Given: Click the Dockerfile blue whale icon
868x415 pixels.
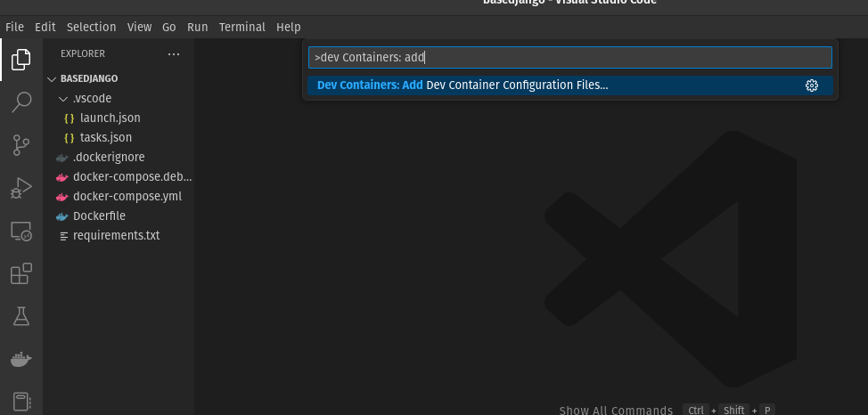Looking at the screenshot, I should click(x=62, y=216).
